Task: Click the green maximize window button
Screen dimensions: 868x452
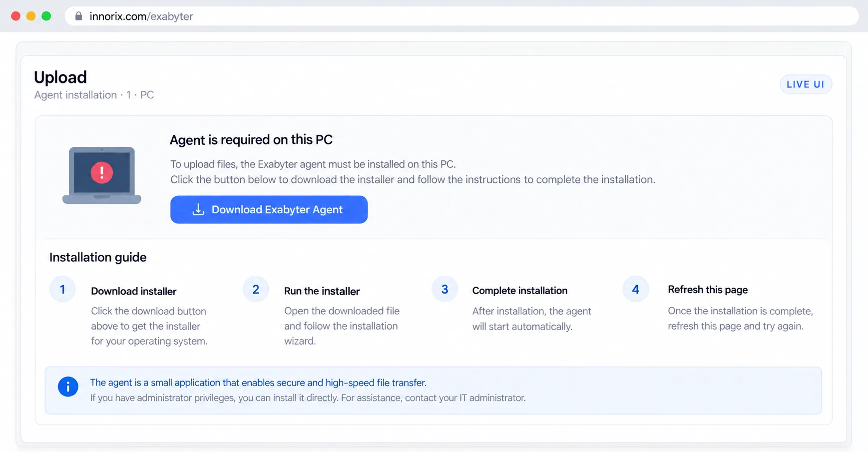Action: coord(46,16)
